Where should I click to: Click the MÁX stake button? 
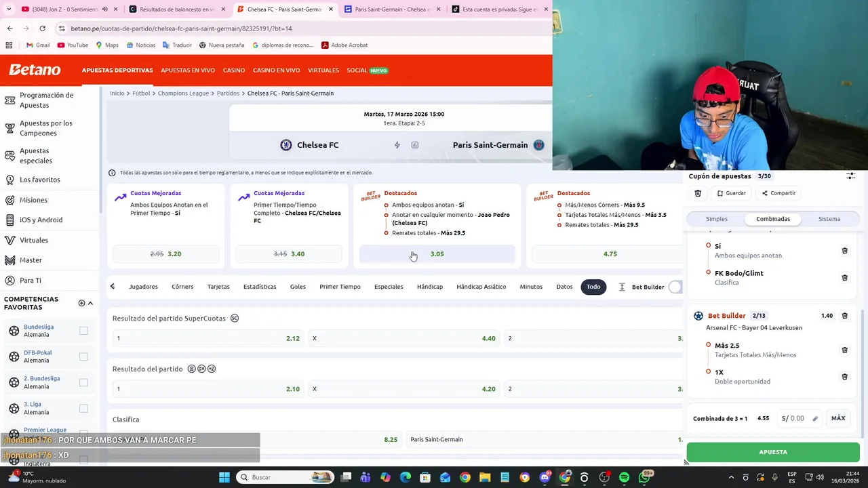pyautogui.click(x=838, y=418)
